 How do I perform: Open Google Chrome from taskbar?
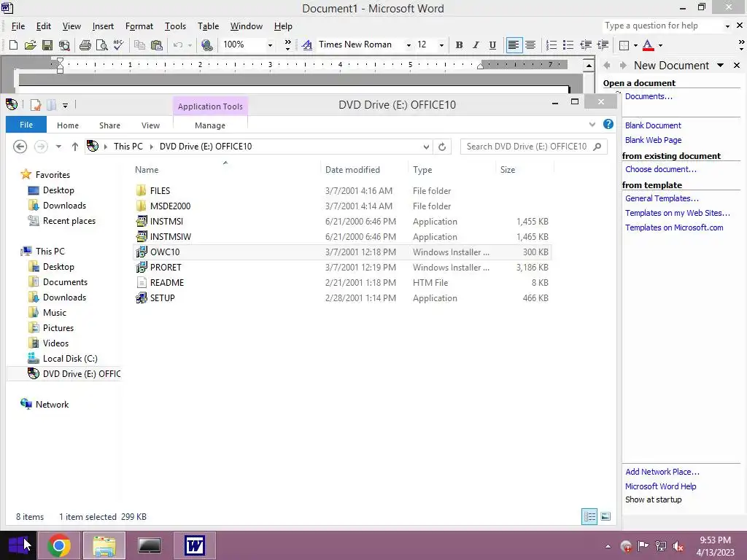tap(59, 545)
